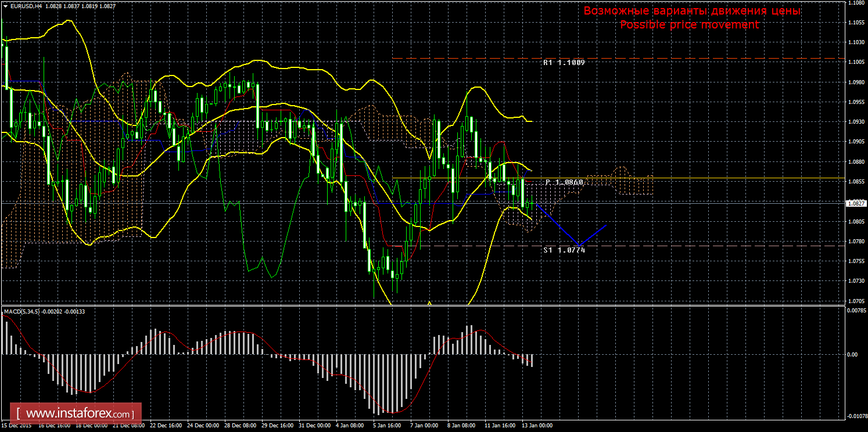This screenshot has width=868, height=432.
Task: Click the 1.0905 price axis label
Action: [855, 142]
